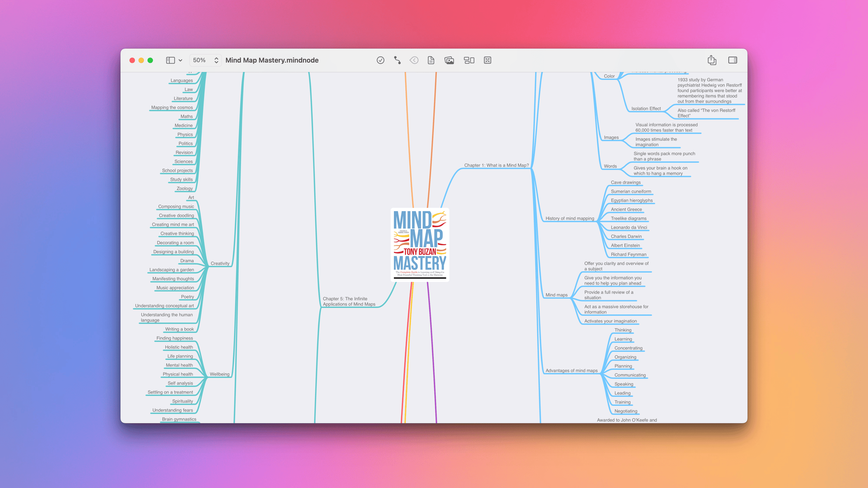Screen dimensions: 868x488
Task: Select the Images stimulate the imagination node
Action: click(x=656, y=142)
